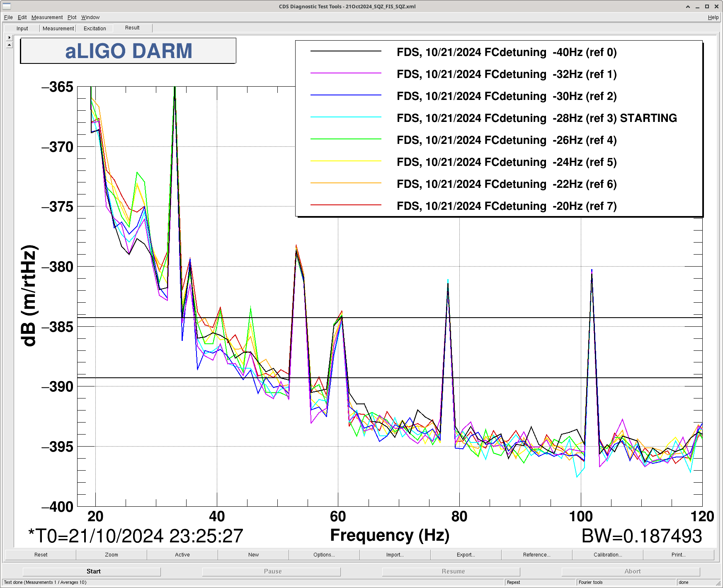The width and height of the screenshot is (723, 588).
Task: Click the Print button
Action: pyautogui.click(x=679, y=555)
